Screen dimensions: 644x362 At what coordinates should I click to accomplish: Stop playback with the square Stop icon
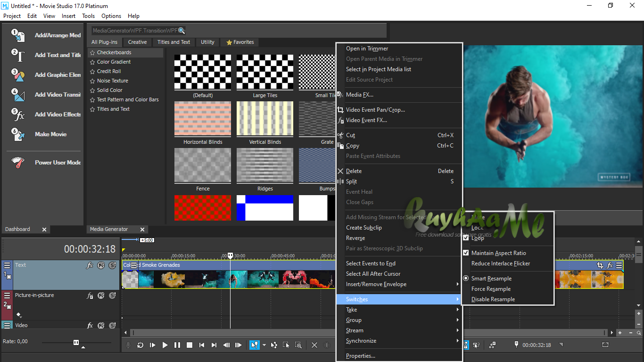coord(190,345)
